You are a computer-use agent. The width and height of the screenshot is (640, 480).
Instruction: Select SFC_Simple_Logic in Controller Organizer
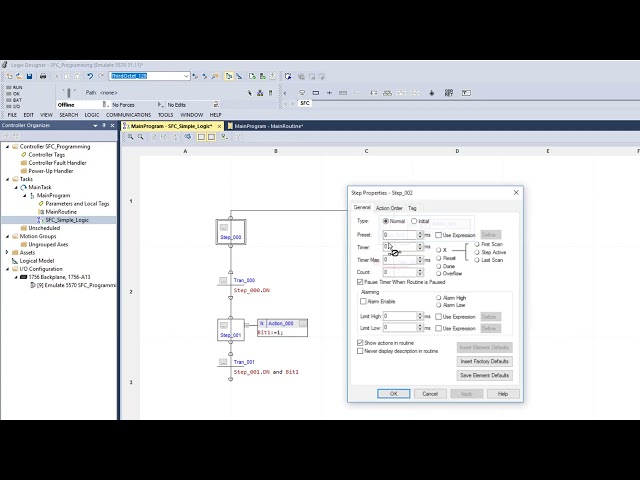tap(67, 220)
